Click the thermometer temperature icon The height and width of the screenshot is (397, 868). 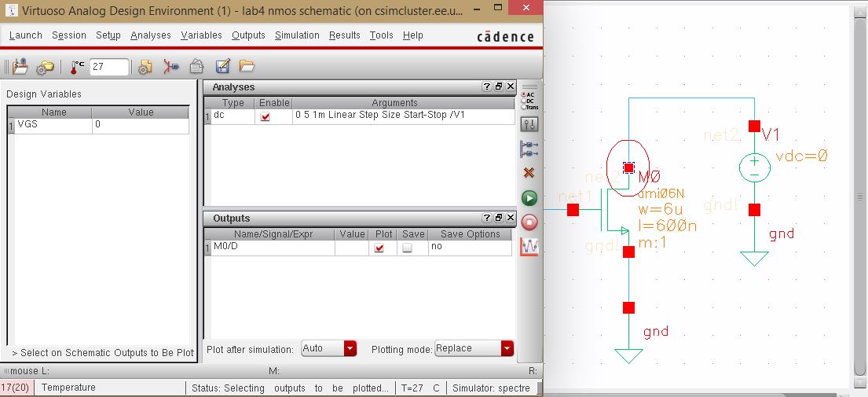click(77, 67)
